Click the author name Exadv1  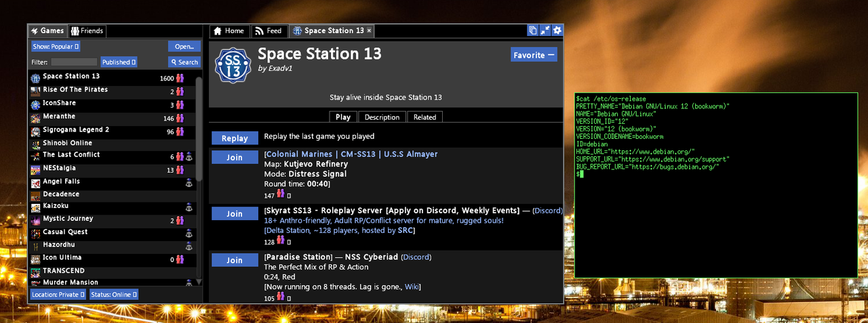coord(280,68)
